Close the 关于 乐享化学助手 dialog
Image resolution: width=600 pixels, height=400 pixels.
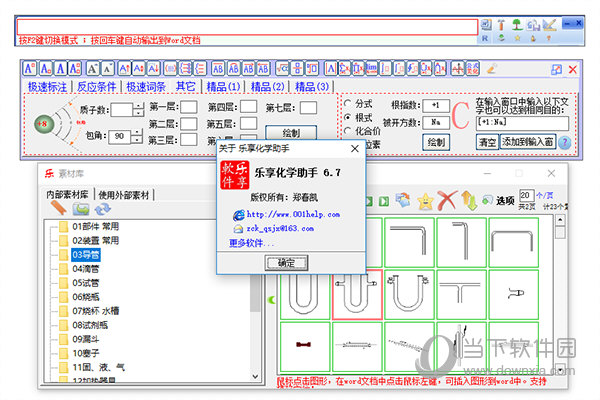(x=355, y=149)
